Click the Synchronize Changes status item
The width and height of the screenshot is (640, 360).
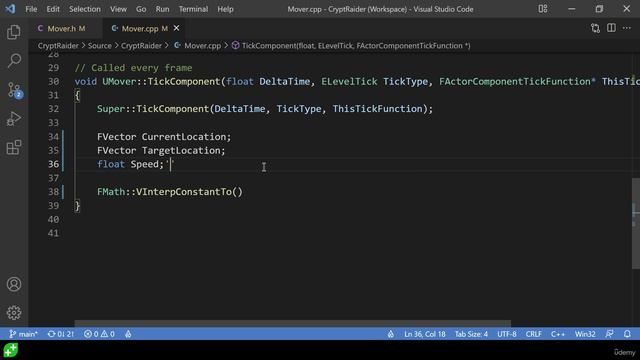(x=61, y=334)
